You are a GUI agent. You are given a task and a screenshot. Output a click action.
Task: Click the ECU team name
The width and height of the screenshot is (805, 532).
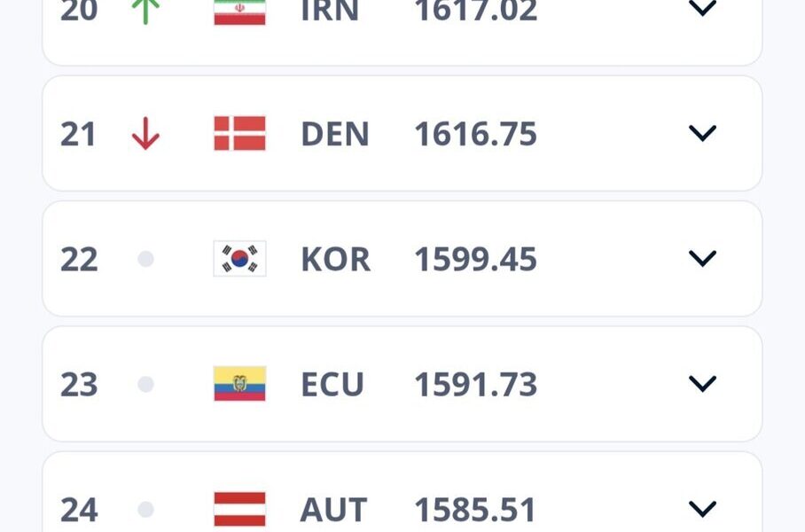[x=332, y=384]
